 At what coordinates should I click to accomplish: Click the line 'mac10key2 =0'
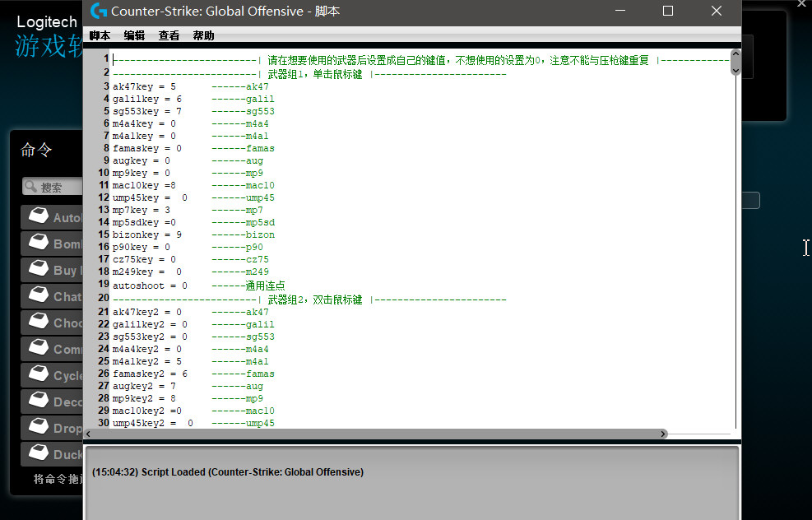pos(147,411)
